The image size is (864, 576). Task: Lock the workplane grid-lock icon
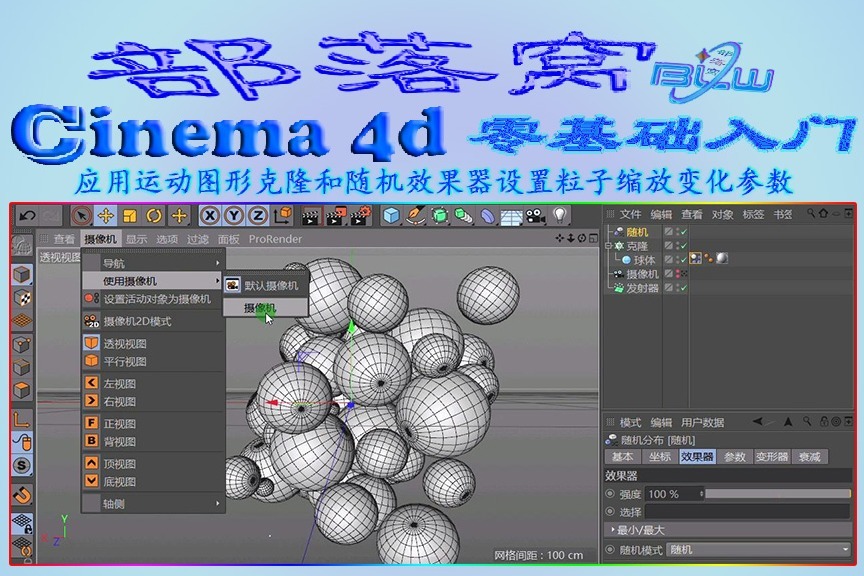click(x=22, y=522)
